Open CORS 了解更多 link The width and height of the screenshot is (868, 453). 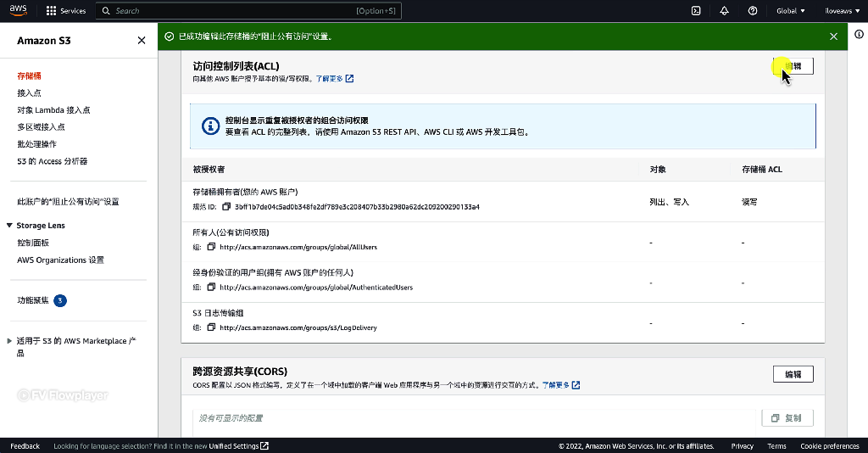pyautogui.click(x=561, y=385)
